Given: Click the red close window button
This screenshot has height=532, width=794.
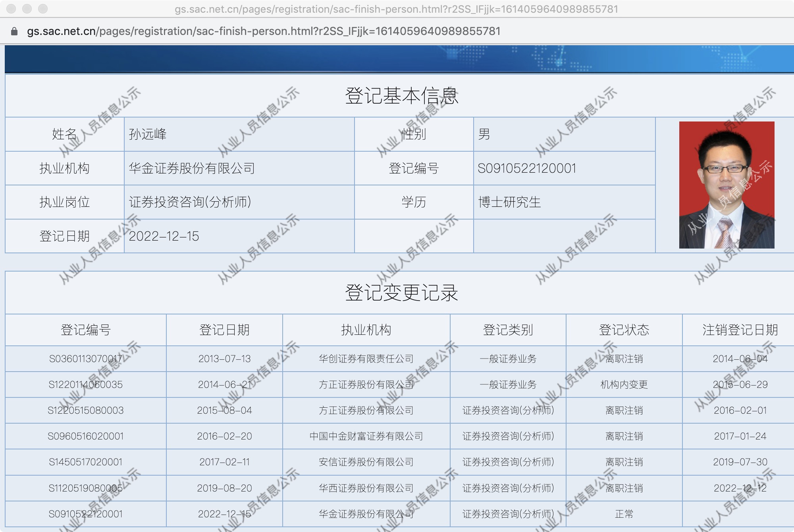Looking at the screenshot, I should point(11,9).
